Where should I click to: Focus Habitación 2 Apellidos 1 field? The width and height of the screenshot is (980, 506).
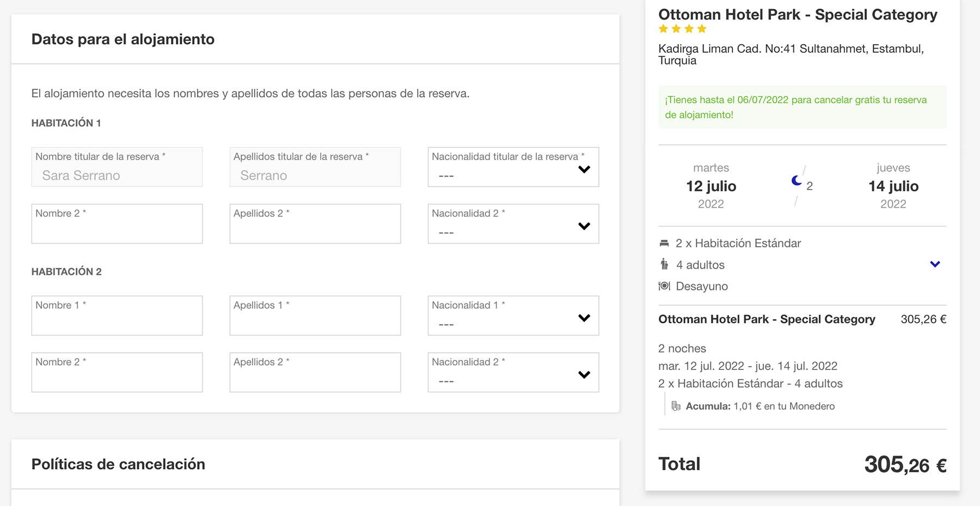[x=315, y=315]
